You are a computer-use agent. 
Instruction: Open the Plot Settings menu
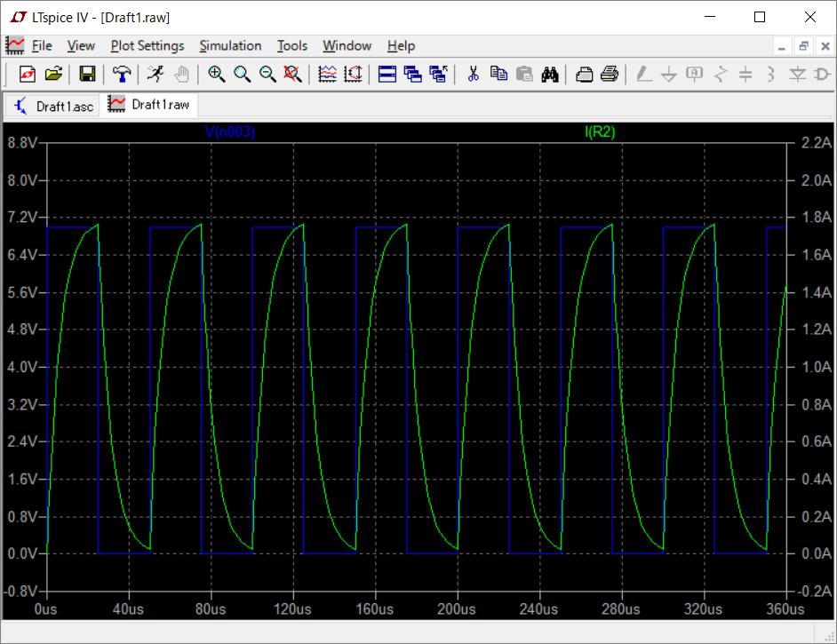(147, 46)
